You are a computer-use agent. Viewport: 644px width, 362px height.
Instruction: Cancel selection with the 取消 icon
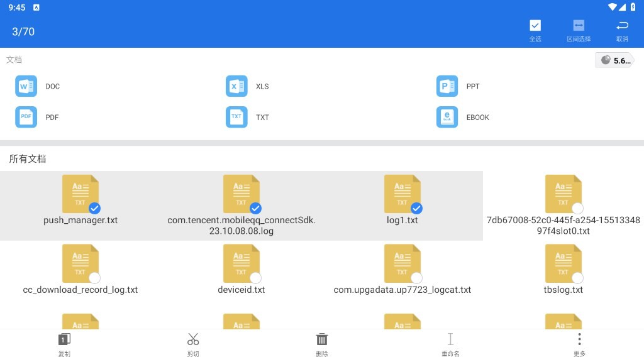tap(622, 26)
